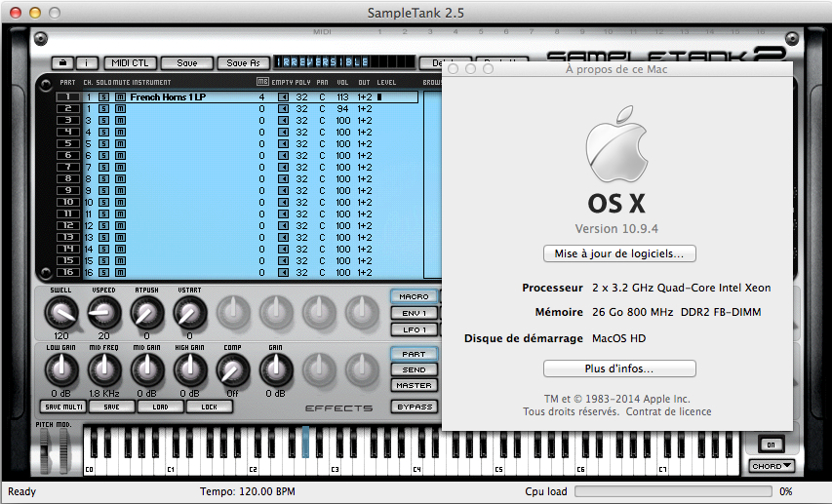The width and height of the screenshot is (832, 504).
Task: Click the Apple logo in À propos window
Action: pos(616,143)
